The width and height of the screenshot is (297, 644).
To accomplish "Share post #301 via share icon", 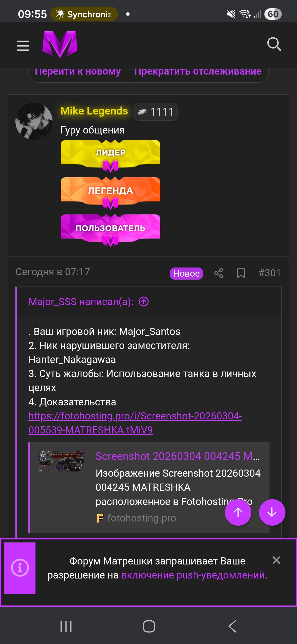I will coord(219,273).
